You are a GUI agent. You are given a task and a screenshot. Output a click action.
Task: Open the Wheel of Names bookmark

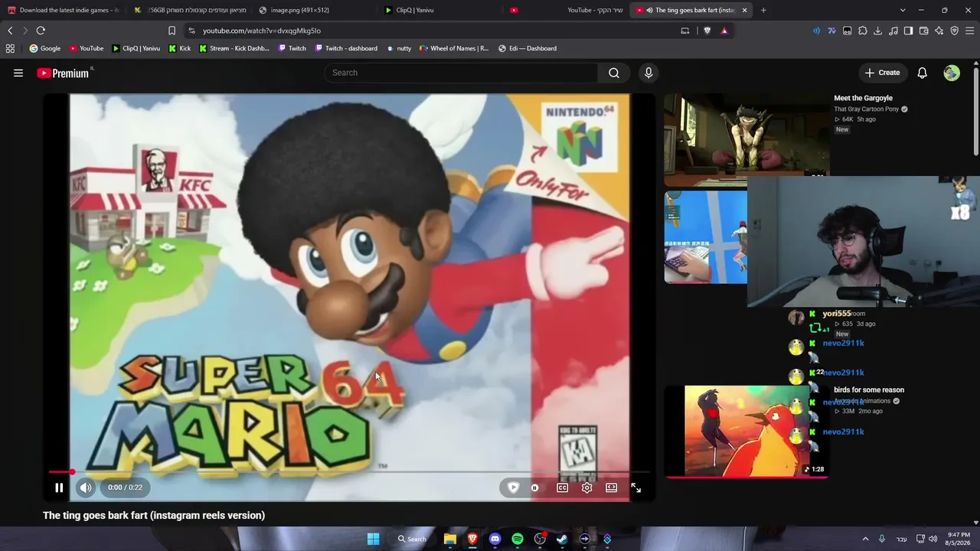454,48
